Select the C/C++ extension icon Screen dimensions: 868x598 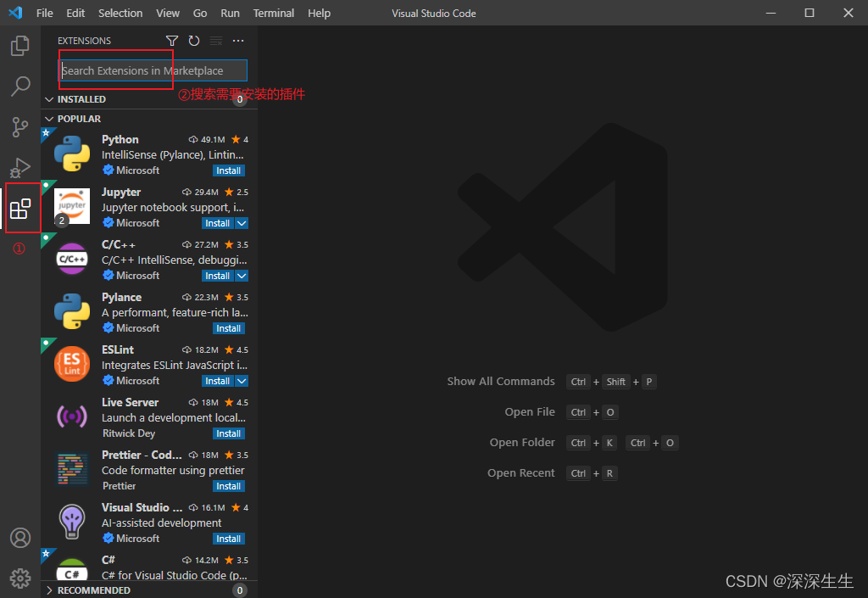coord(72,260)
